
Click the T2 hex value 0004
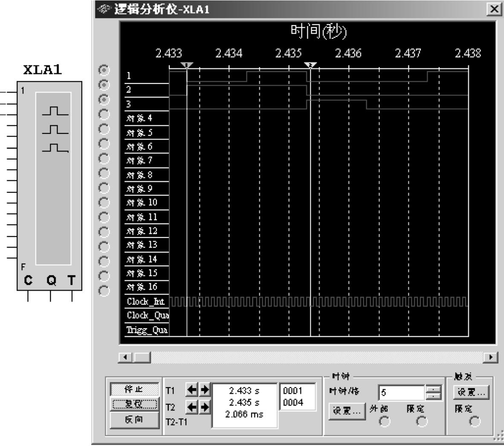[x=293, y=403]
